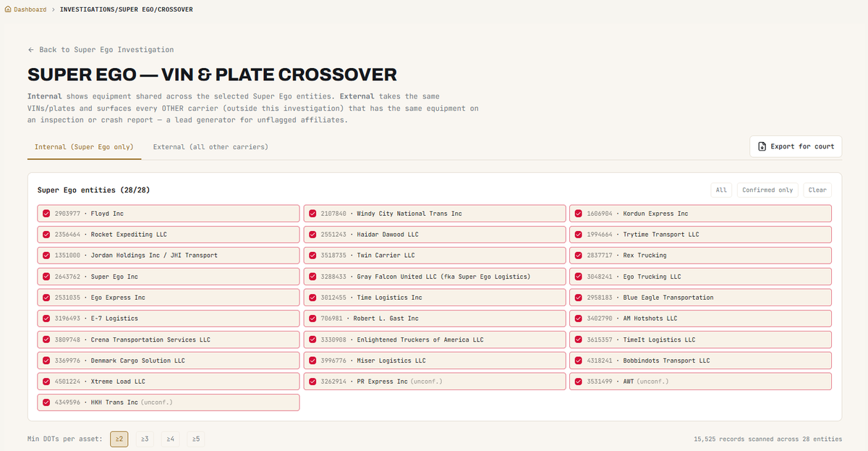
Task: Click the 15,525 records scanned text
Action: (767, 439)
